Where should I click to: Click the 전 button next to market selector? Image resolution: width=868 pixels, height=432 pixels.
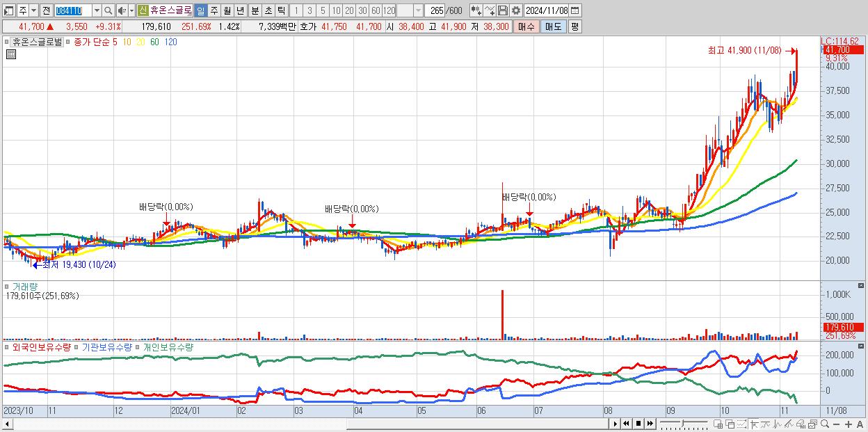[46, 11]
